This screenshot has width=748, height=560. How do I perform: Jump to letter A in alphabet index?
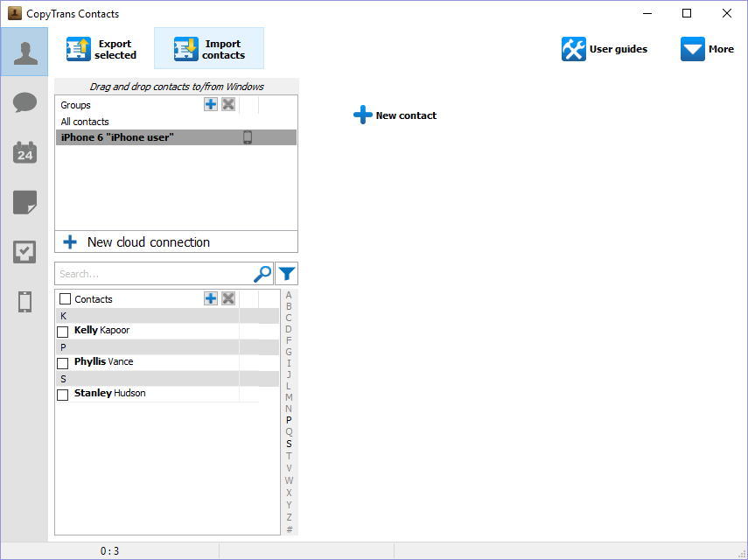tap(289, 295)
